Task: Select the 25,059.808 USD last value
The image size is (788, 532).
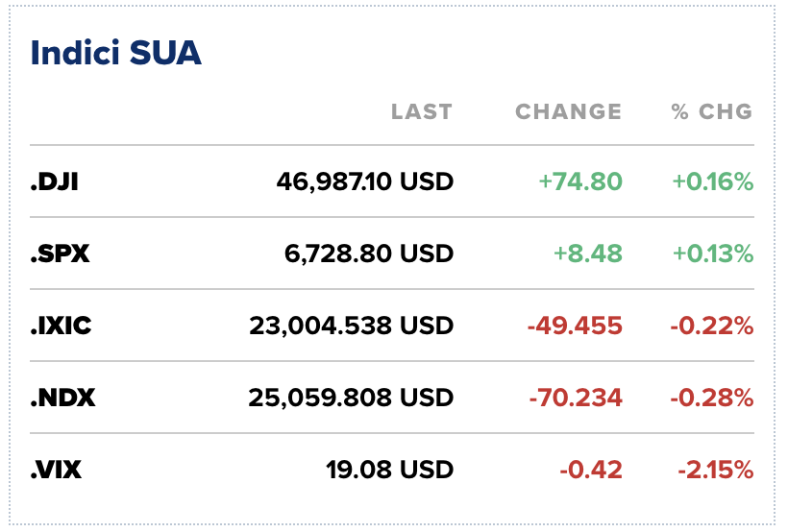Action: [350, 398]
